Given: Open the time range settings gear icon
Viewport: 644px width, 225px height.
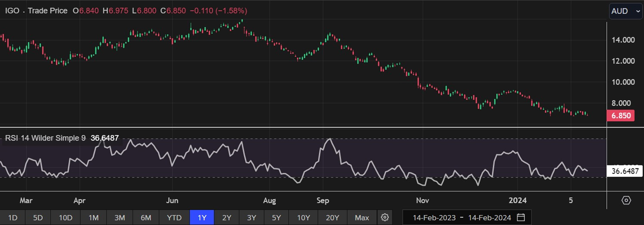Looking at the screenshot, I should [x=385, y=218].
